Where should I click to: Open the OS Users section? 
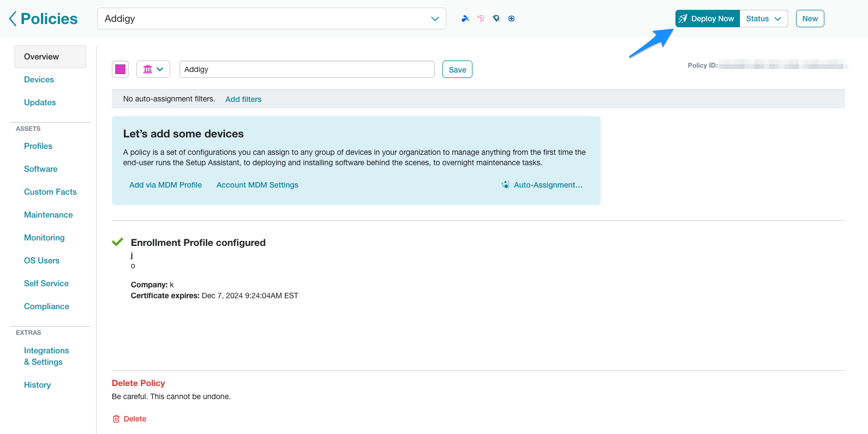tap(42, 261)
